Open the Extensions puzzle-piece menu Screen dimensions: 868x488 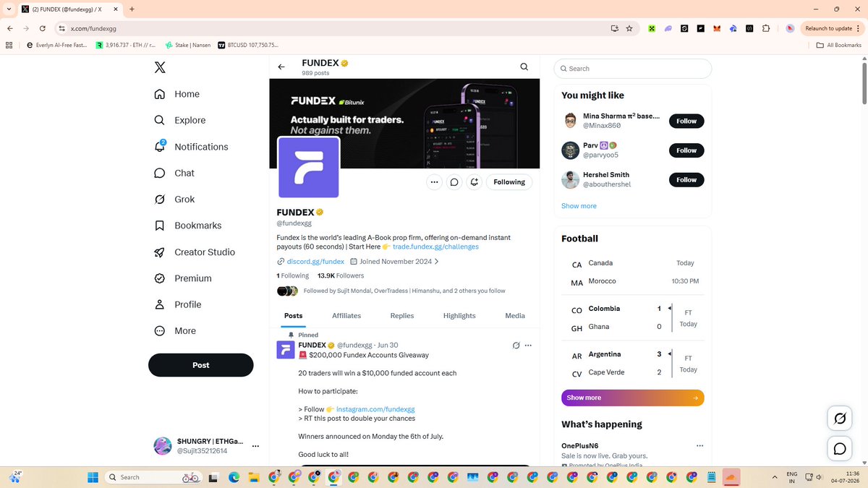point(766,28)
